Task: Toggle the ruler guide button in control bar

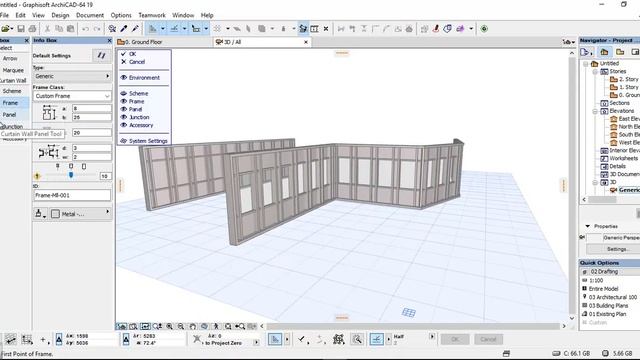Action: (275, 339)
